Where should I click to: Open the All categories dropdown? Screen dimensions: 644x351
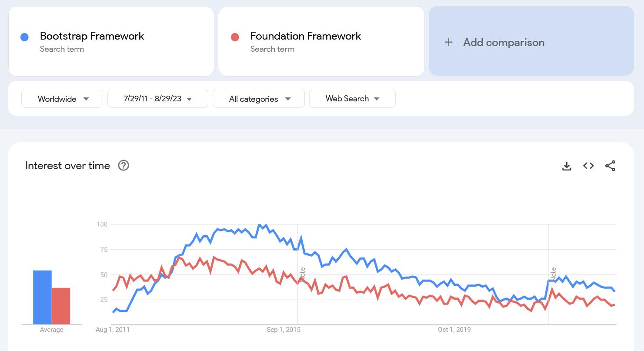pyautogui.click(x=259, y=99)
